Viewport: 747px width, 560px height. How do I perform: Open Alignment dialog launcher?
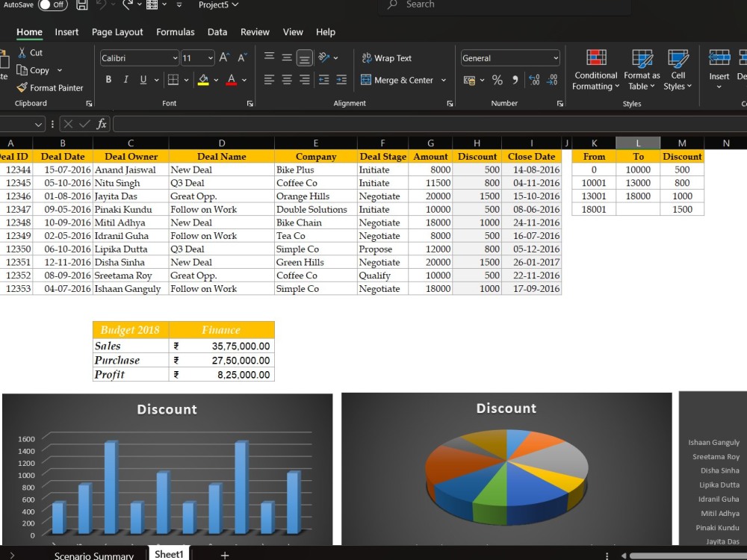coord(450,103)
